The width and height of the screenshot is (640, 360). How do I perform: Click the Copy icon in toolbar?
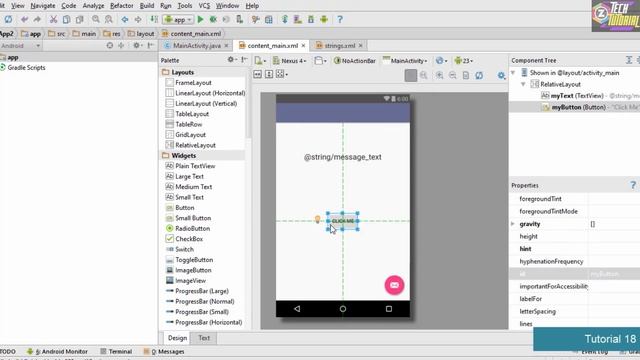66,19
